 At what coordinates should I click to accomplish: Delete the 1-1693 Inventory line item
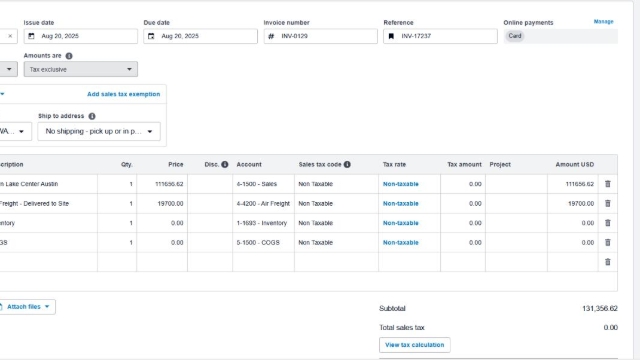(x=608, y=223)
